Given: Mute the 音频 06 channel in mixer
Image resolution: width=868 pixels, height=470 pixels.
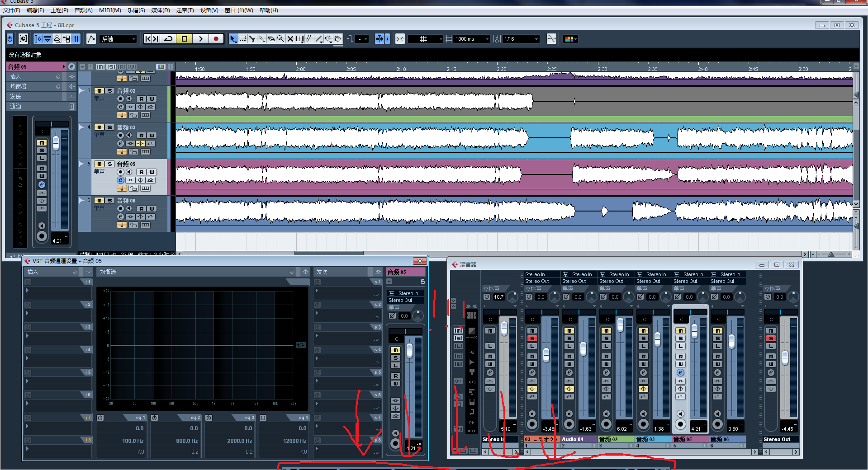Looking at the screenshot, I should pyautogui.click(x=717, y=331).
